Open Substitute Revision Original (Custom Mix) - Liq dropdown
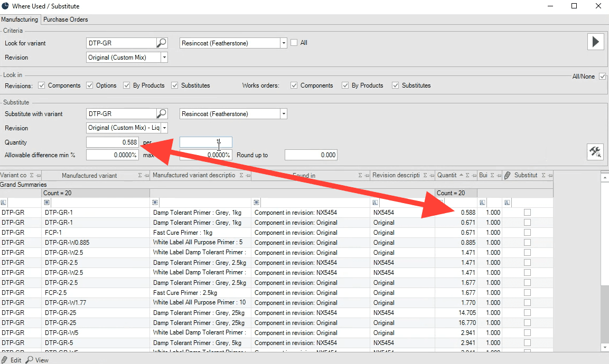609x364 pixels. coord(164,128)
